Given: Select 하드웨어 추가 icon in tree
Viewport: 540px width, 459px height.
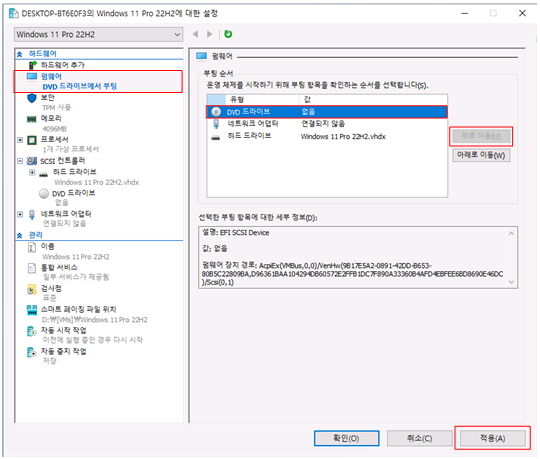Looking at the screenshot, I should (x=32, y=65).
